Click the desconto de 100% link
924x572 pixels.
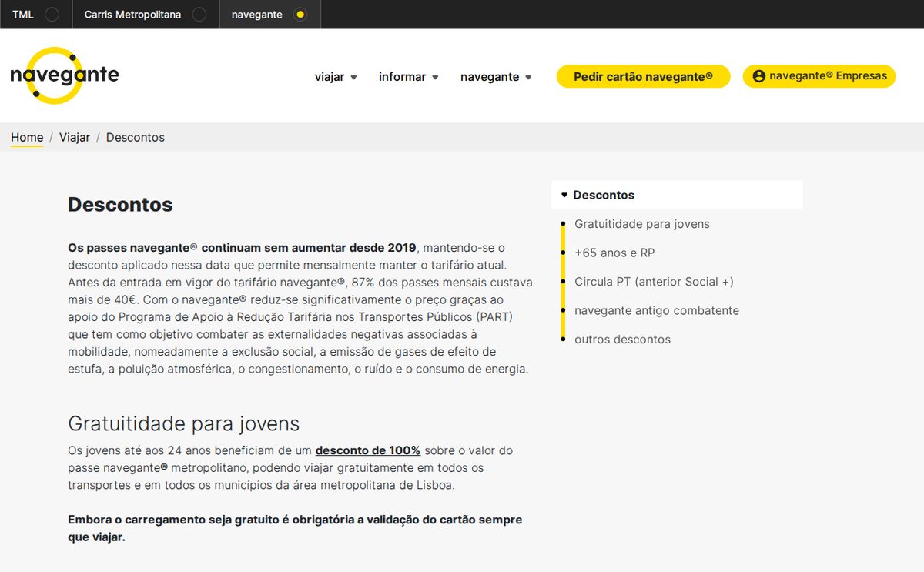pyautogui.click(x=368, y=450)
